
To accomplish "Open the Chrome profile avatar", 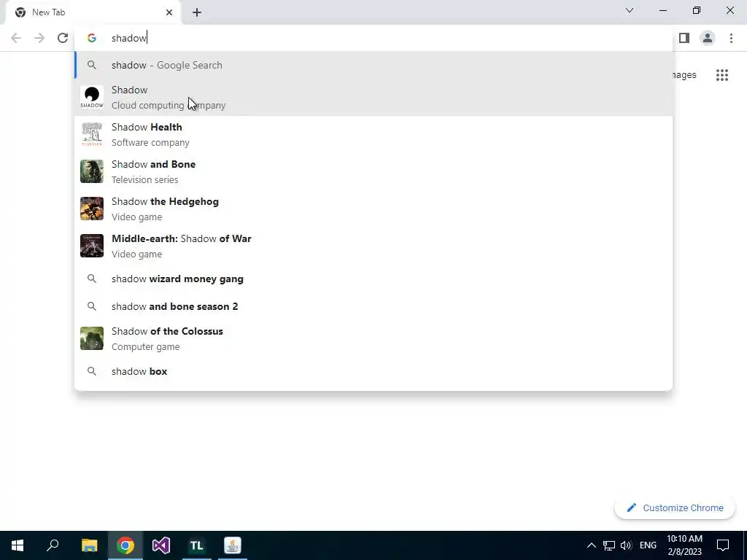I will coord(708,38).
